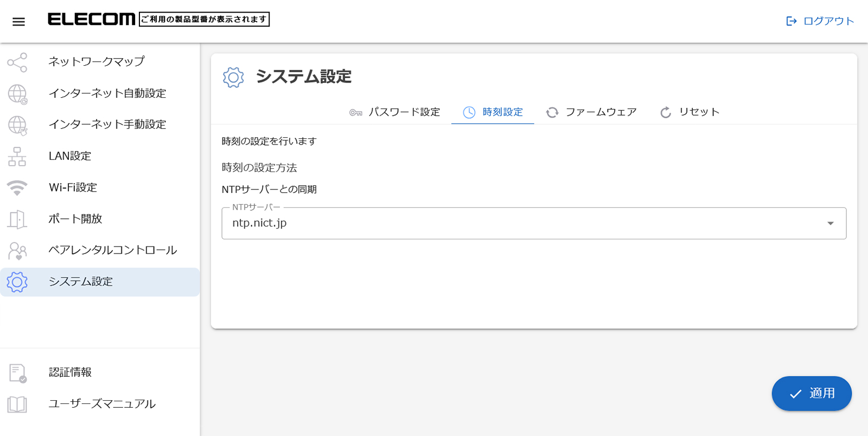Open the リセット tab
Image resolution: width=868 pixels, height=436 pixels.
(x=690, y=112)
